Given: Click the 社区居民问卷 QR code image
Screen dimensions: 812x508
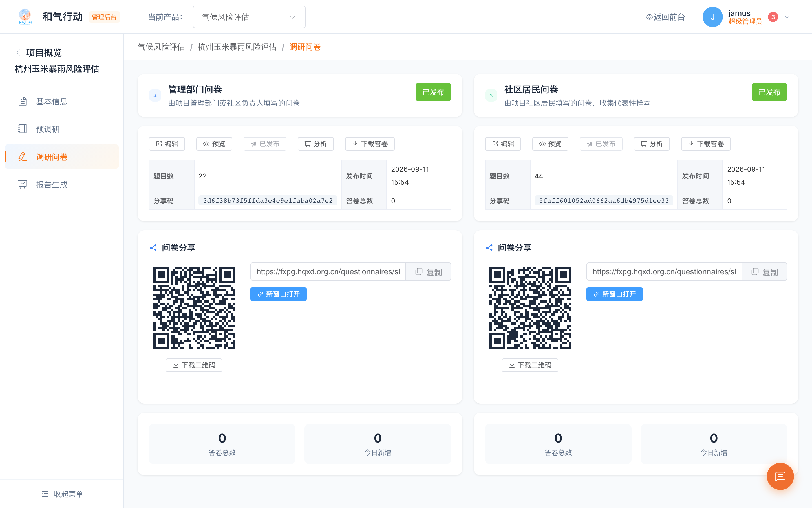Looking at the screenshot, I should [530, 308].
